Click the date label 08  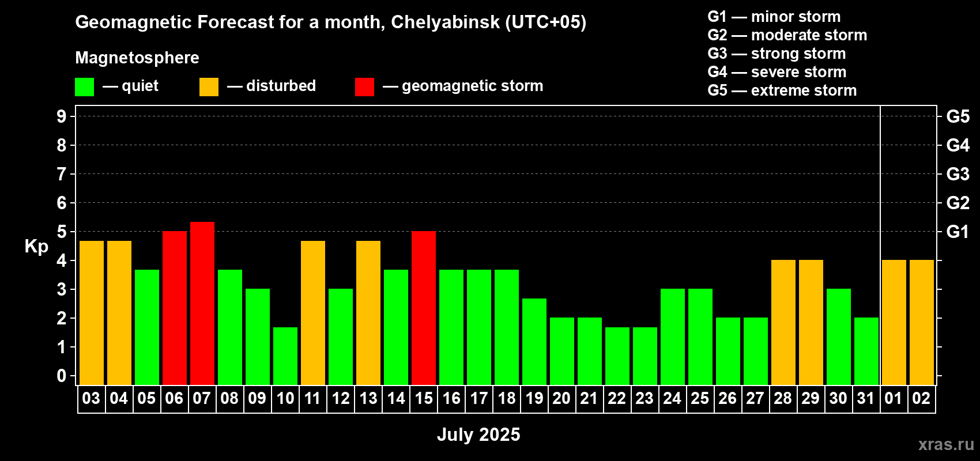229,399
